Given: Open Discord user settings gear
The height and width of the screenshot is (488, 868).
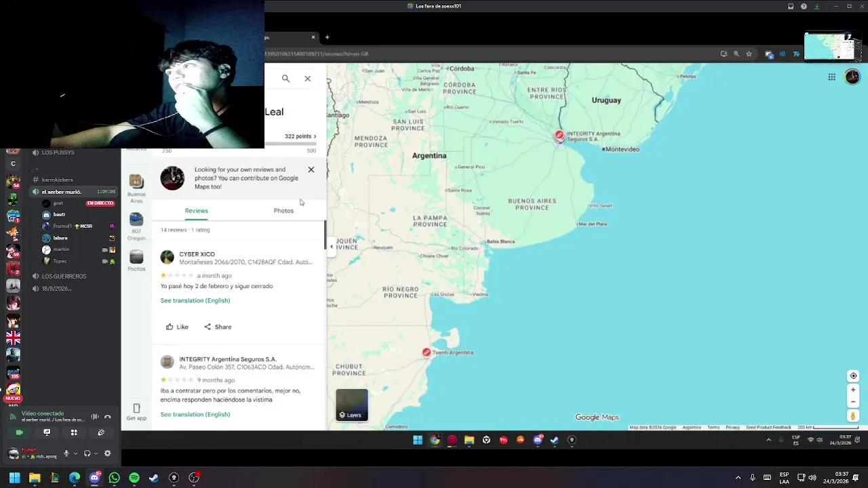Looking at the screenshot, I should coord(107,453).
